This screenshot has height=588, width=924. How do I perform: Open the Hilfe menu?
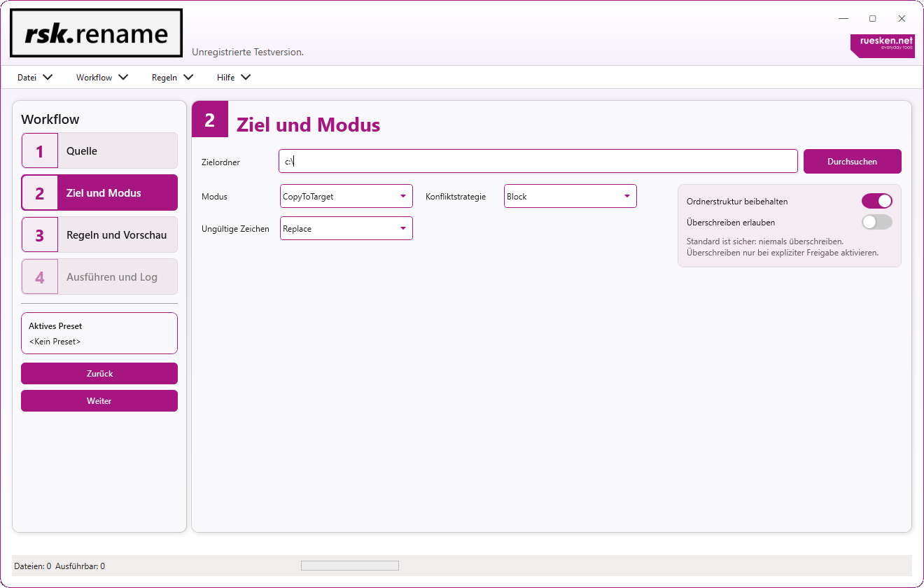[x=233, y=78]
